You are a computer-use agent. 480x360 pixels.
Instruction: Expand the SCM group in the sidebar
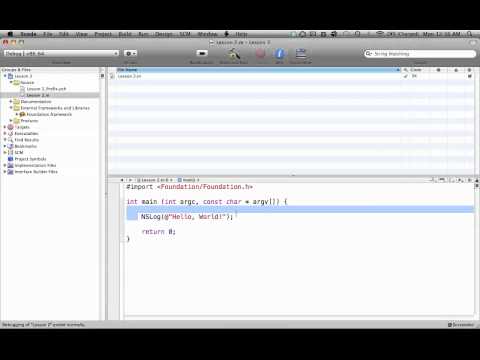(5, 152)
